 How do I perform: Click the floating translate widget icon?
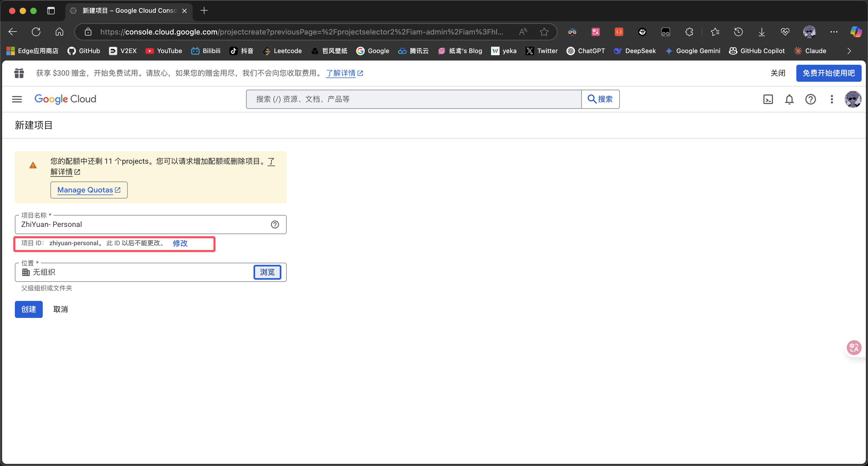pyautogui.click(x=854, y=347)
